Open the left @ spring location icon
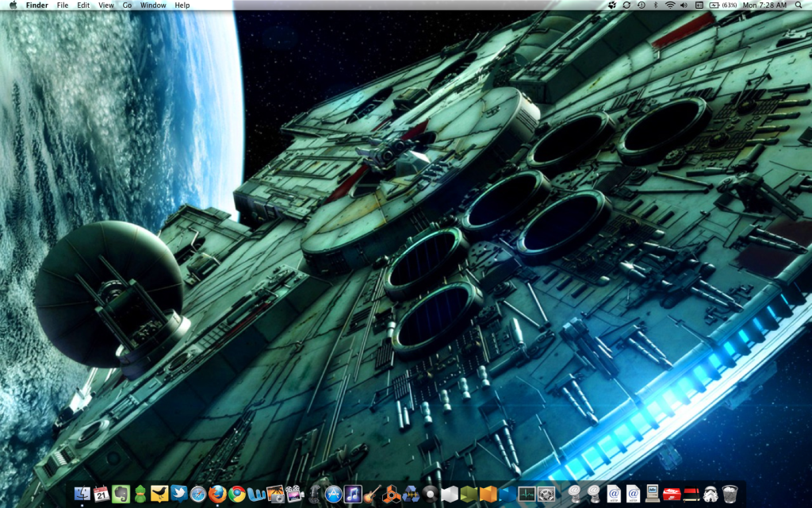This screenshot has height=508, width=812. point(575,494)
